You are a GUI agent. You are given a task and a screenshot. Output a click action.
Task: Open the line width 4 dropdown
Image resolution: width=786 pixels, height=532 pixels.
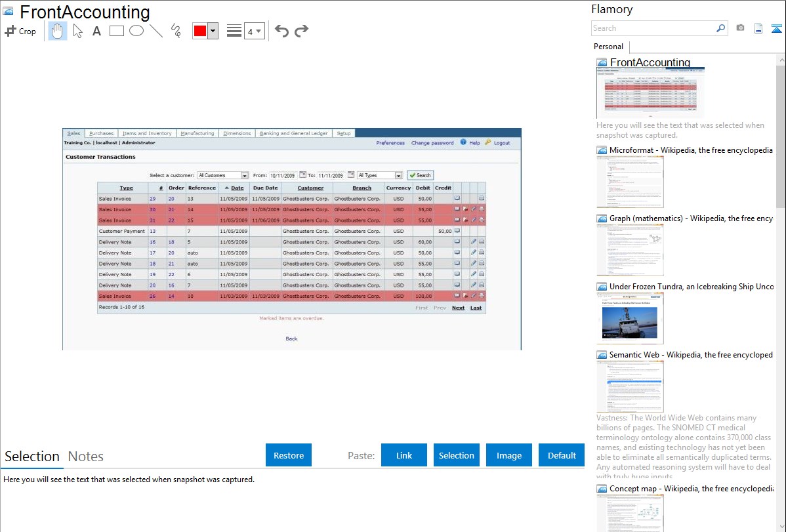click(255, 31)
